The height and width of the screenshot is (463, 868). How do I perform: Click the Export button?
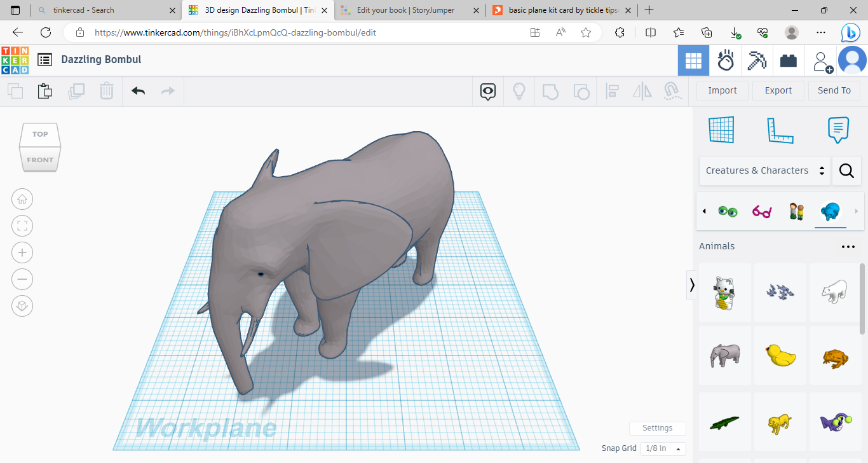pyautogui.click(x=778, y=90)
